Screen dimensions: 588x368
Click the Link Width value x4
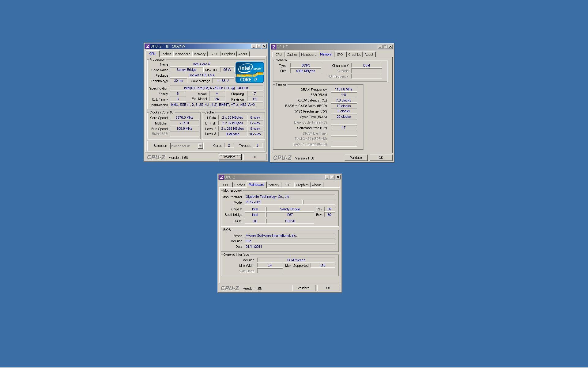coord(270,265)
